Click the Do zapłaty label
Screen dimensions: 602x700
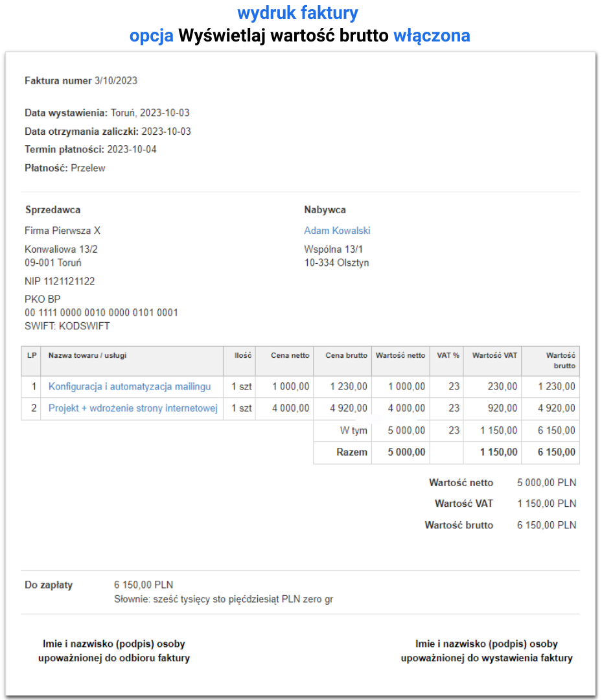coord(49,585)
